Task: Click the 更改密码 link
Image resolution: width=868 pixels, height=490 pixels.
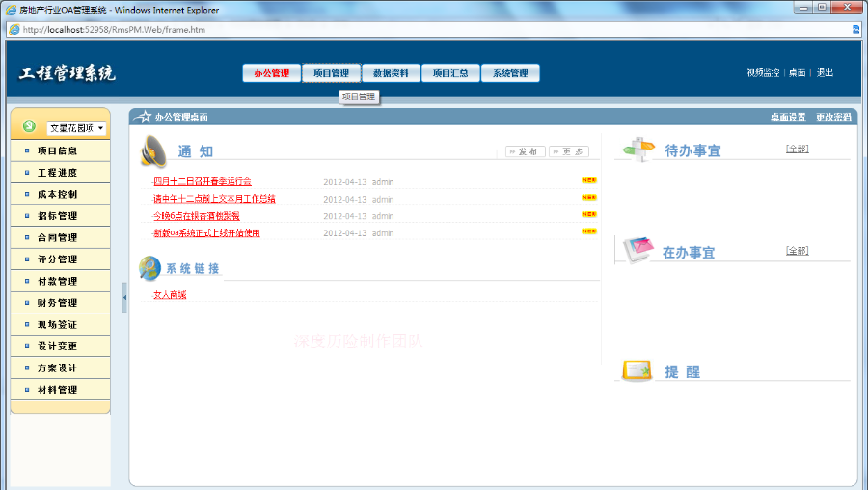Action: coord(833,117)
